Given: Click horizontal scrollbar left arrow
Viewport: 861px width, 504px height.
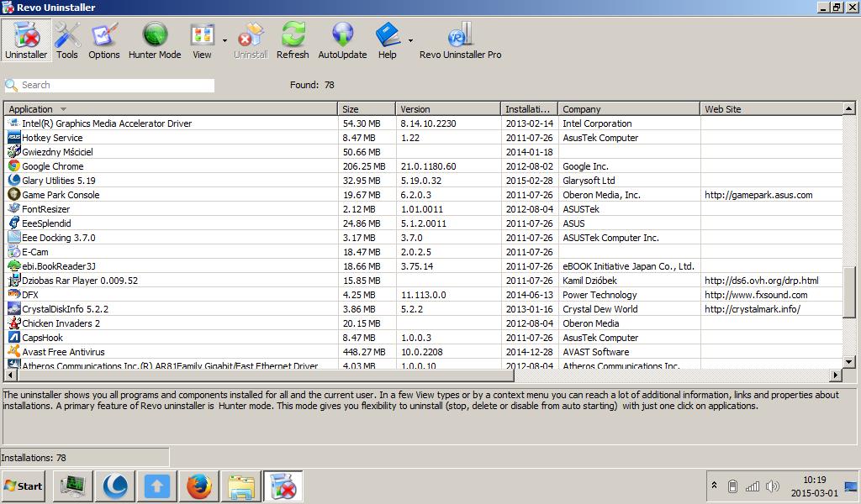Looking at the screenshot, I should pyautogui.click(x=11, y=375).
